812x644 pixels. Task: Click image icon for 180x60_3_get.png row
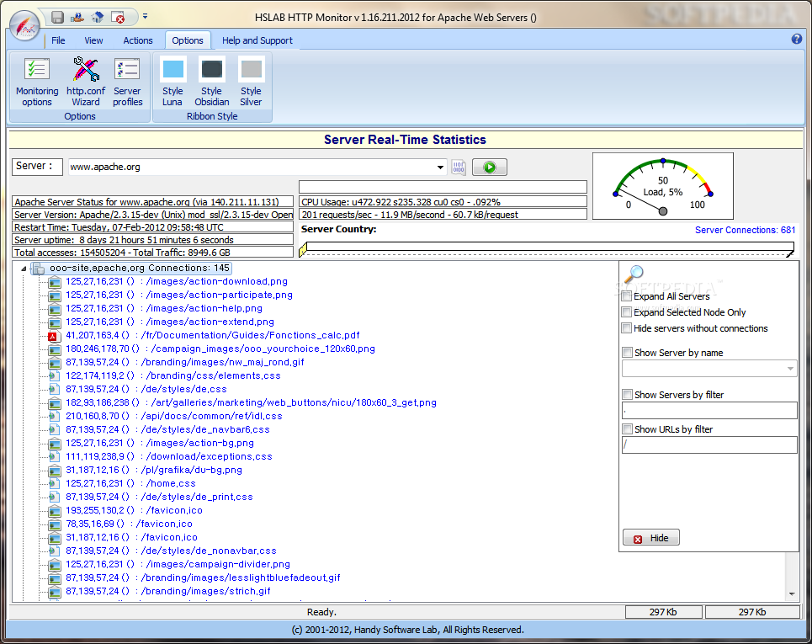(55, 403)
